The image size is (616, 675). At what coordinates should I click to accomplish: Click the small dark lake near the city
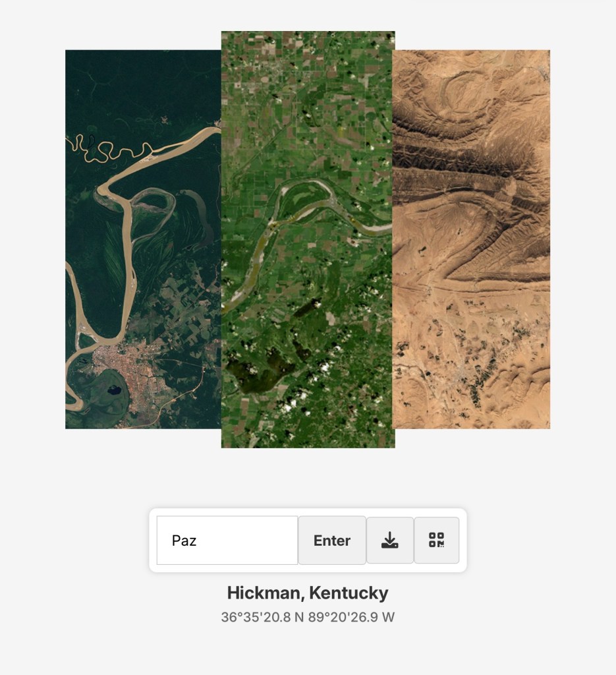coord(115,391)
